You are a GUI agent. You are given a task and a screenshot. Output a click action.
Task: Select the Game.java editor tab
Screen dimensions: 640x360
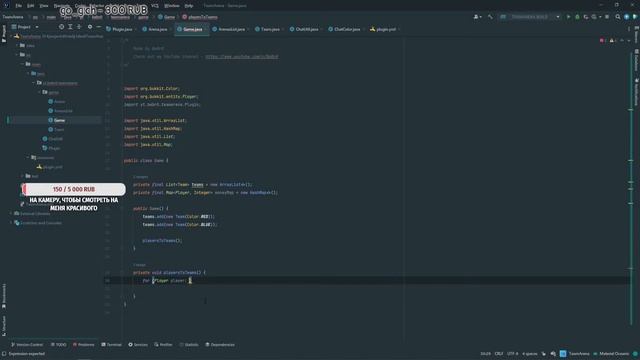click(192, 29)
